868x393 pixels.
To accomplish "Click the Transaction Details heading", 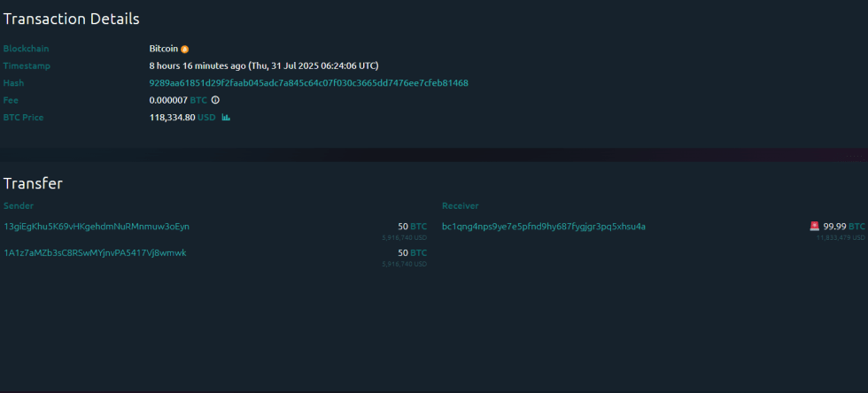I will (71, 18).
